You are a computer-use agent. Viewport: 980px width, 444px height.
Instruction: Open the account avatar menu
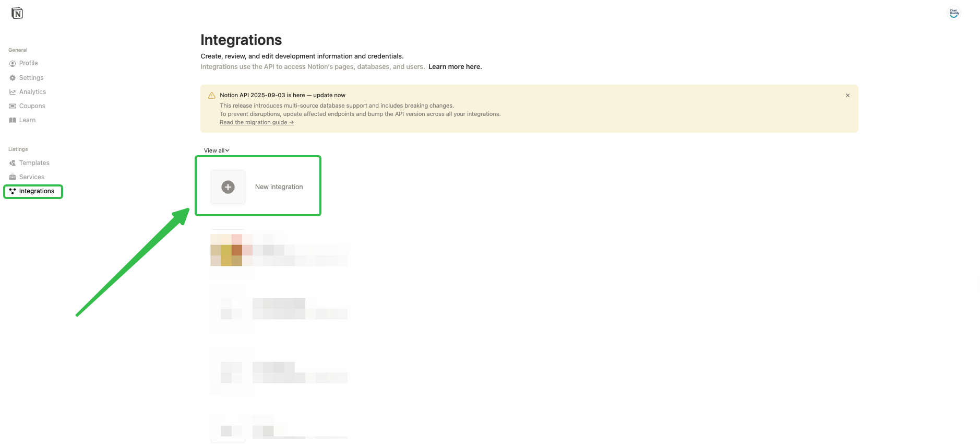pyautogui.click(x=954, y=13)
